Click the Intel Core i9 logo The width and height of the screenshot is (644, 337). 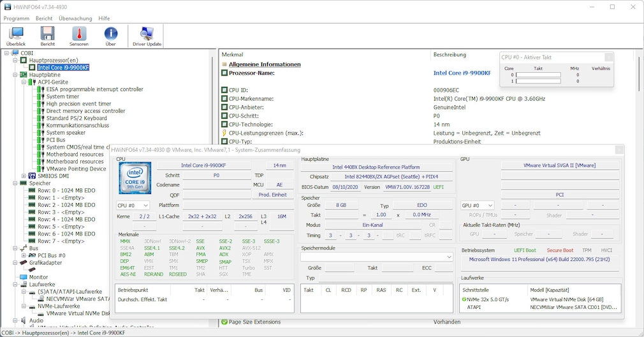click(135, 178)
